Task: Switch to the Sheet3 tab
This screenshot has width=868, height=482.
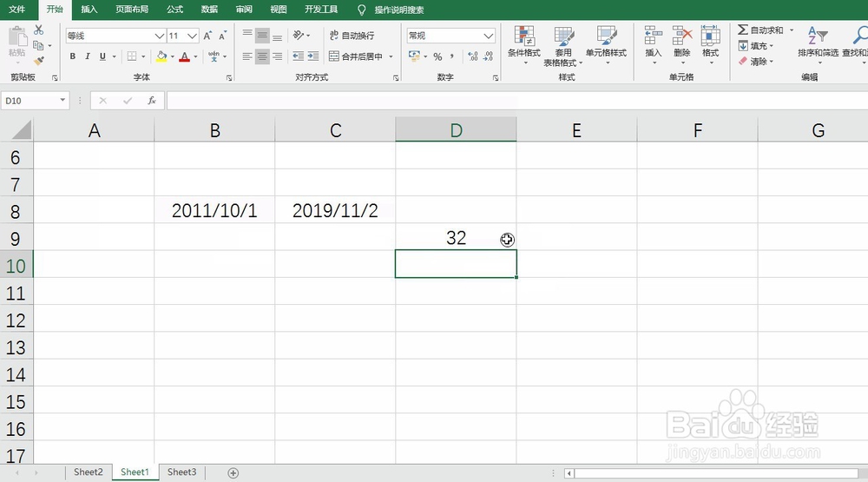Action: tap(181, 472)
